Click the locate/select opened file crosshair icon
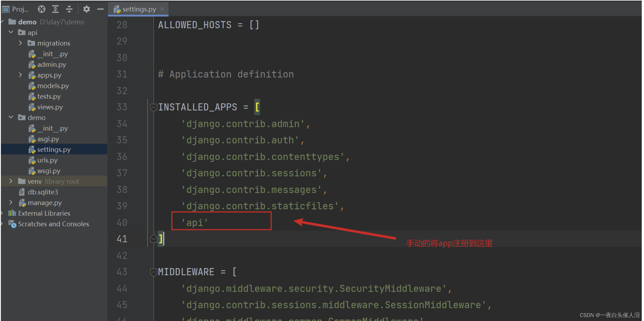 tap(42, 9)
